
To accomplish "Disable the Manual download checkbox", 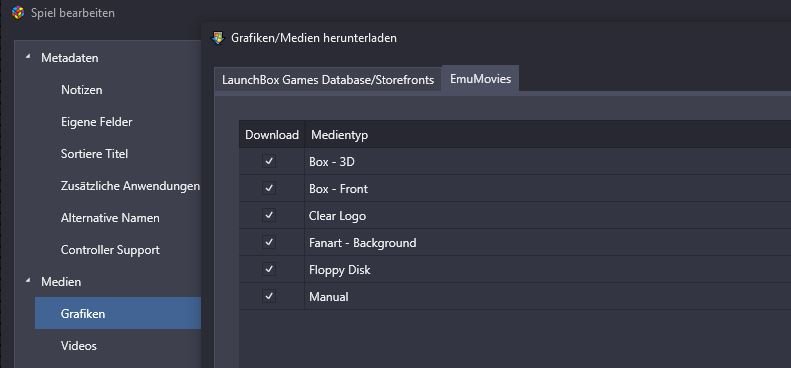I will pos(269,296).
